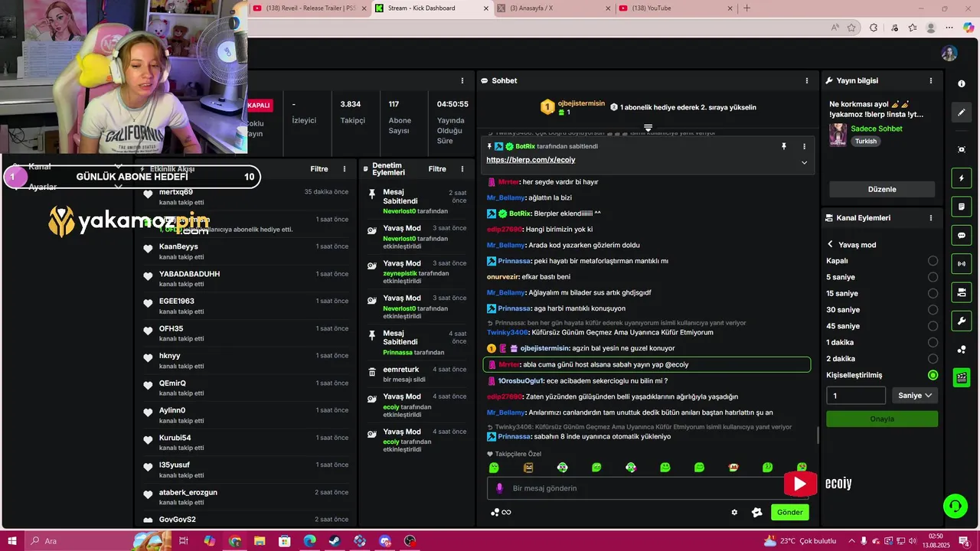The width and height of the screenshot is (980, 551).
Task: Open the Saniye unit dropdown
Action: point(915,396)
